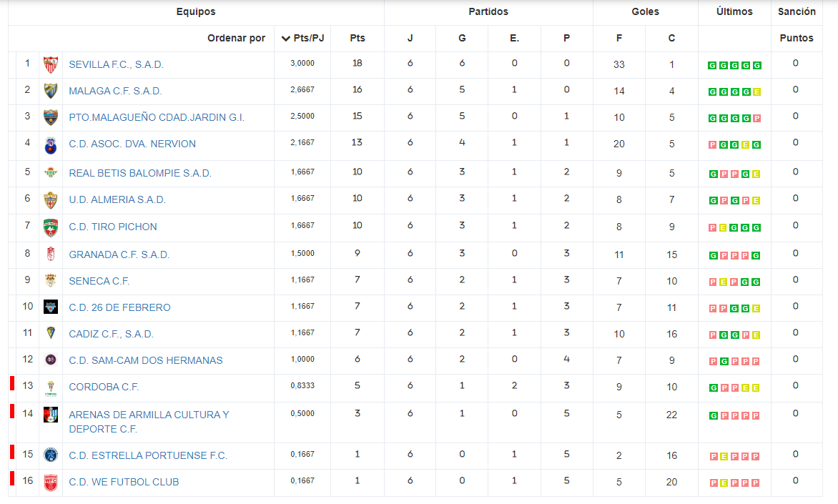Sort by F goals-for column header
Screen dimensions: 838x504
click(x=619, y=38)
